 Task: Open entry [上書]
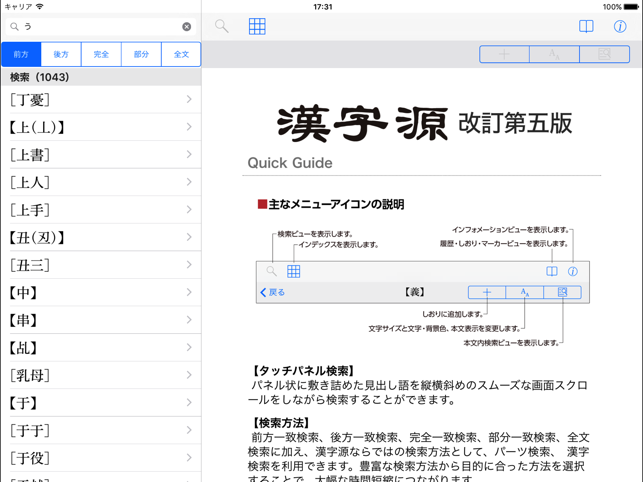(x=101, y=154)
